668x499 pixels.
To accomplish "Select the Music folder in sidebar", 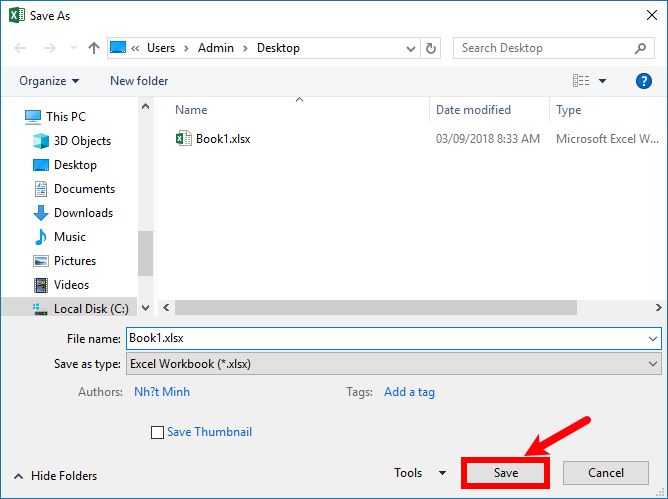I will click(x=70, y=237).
